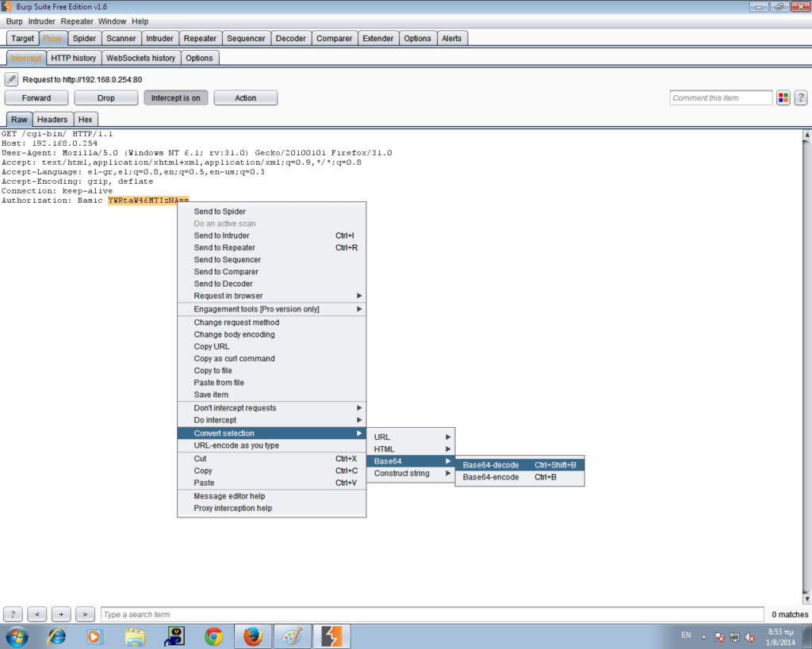
Task: Toggle URL-encode as you type
Action: (271, 445)
